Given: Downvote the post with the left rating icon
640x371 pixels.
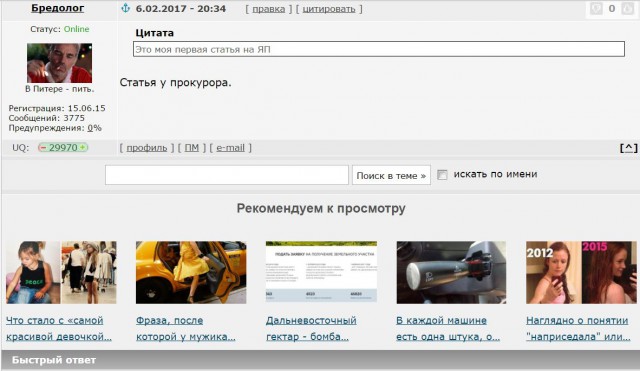Looking at the screenshot, I should pyautogui.click(x=596, y=9).
